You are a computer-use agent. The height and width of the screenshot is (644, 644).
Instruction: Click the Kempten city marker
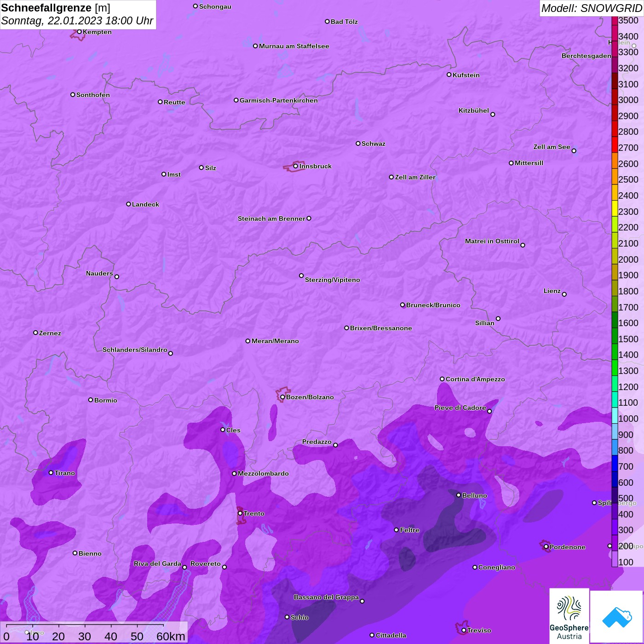tap(79, 32)
